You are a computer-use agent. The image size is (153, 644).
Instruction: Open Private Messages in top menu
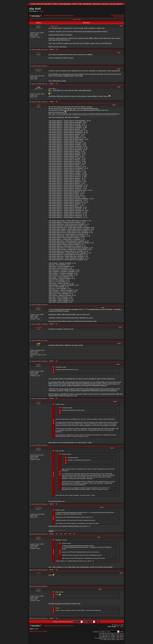click(64, 4)
